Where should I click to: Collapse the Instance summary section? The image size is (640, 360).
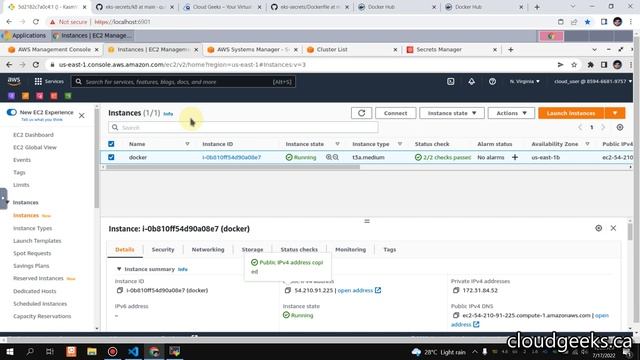point(119,269)
